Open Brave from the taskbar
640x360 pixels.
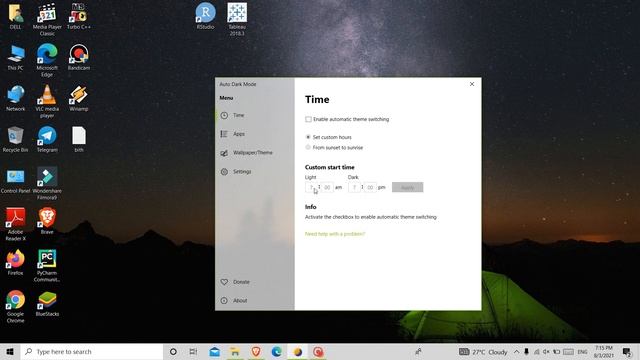coord(256,351)
